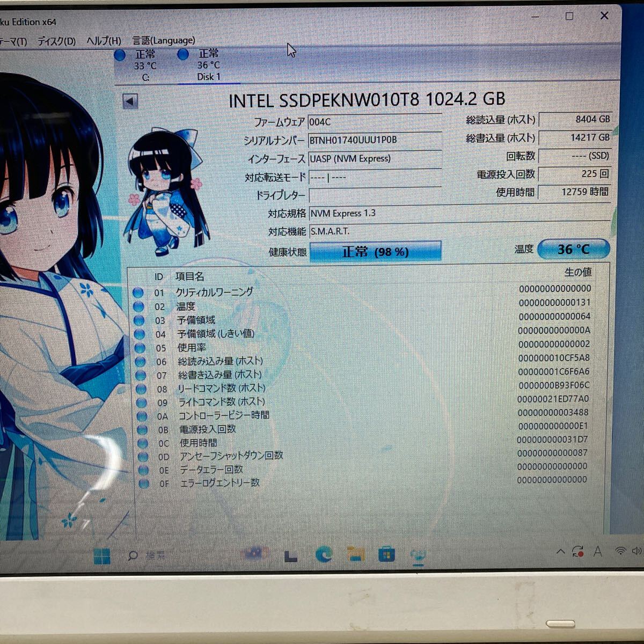Click raw value 000000000031D7
Viewport: 644px width, 644px height.
coord(552,440)
